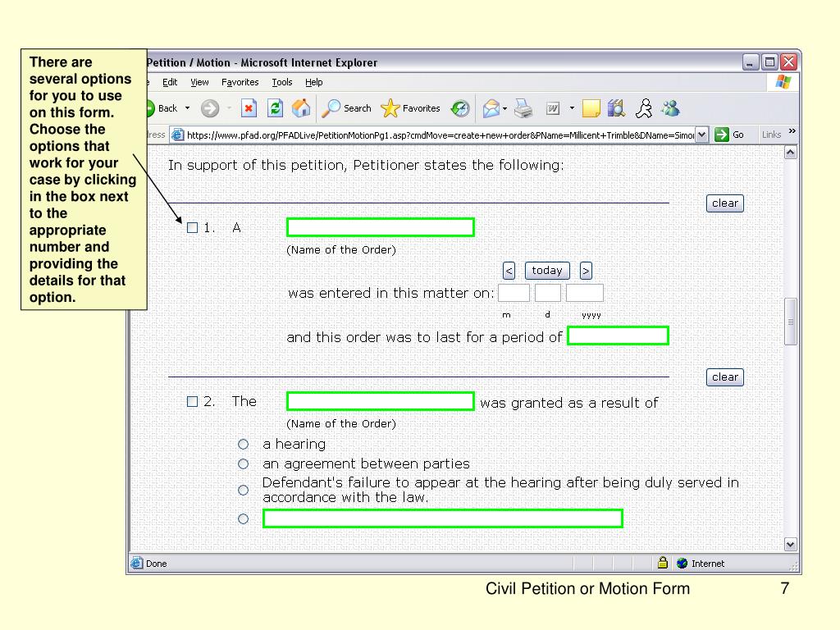Click the Windows Messenger buddies icon
Screen dimensions: 840x630
[x=670, y=108]
